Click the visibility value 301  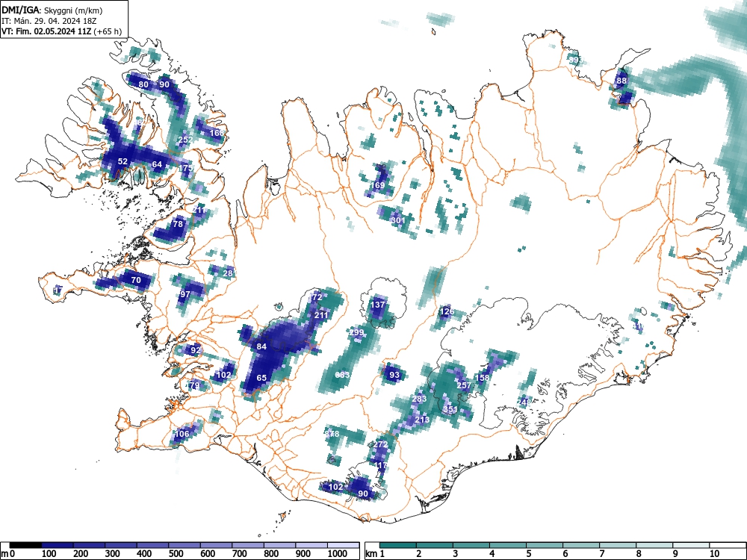(398, 220)
